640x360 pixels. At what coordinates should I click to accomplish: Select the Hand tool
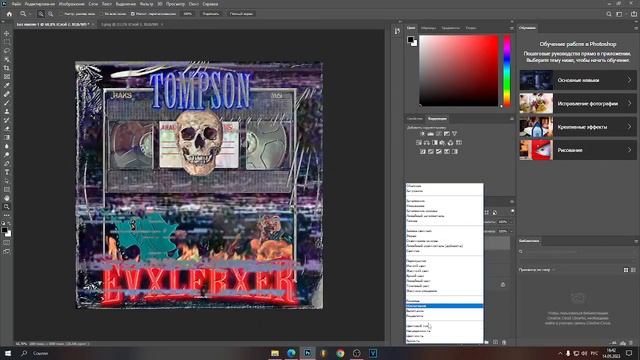[x=7, y=198]
